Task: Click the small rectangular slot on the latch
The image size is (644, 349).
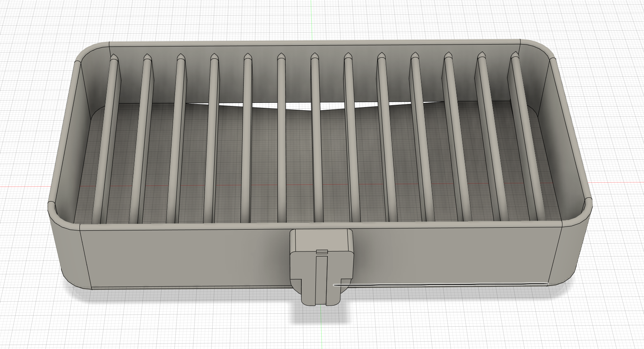Action: tap(322, 252)
